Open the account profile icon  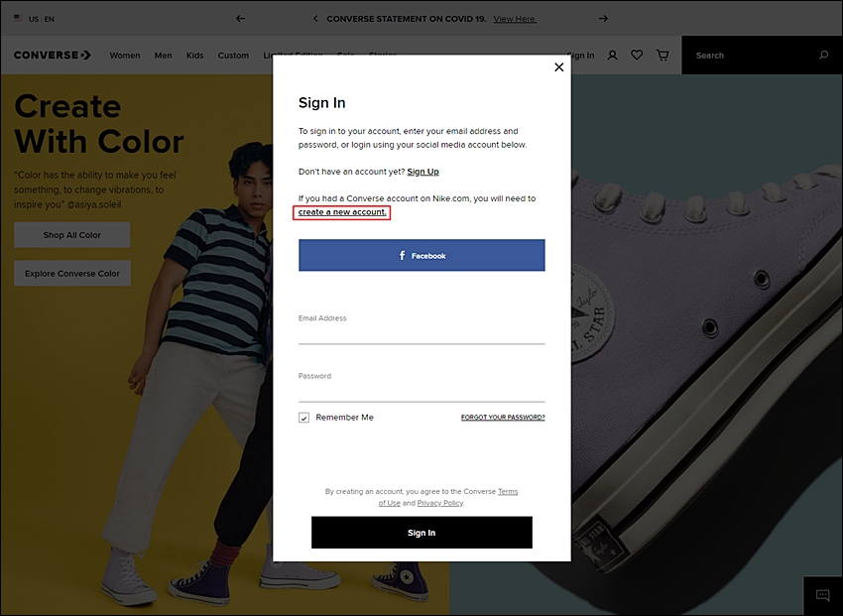tap(612, 56)
